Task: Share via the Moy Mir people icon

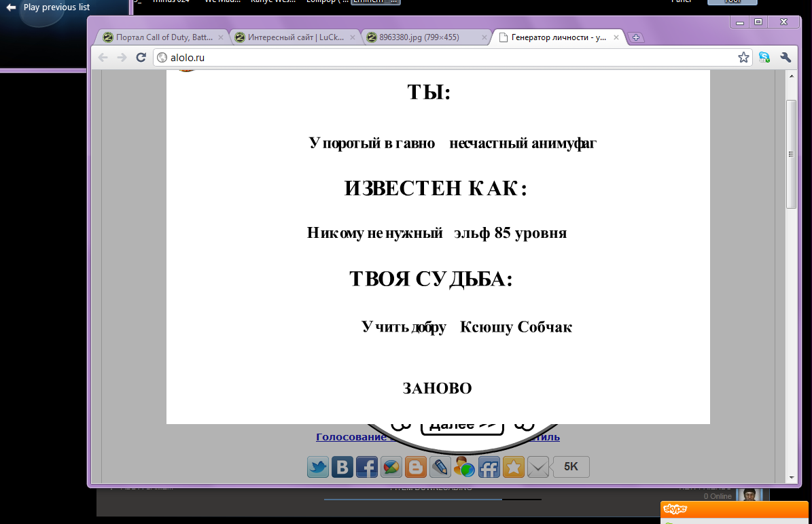Action: pos(465,467)
